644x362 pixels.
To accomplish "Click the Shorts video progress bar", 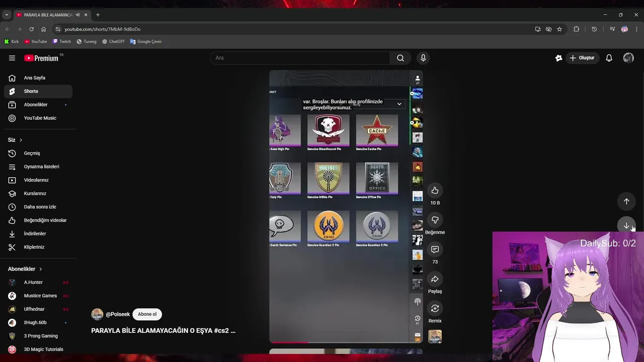I will [x=346, y=342].
